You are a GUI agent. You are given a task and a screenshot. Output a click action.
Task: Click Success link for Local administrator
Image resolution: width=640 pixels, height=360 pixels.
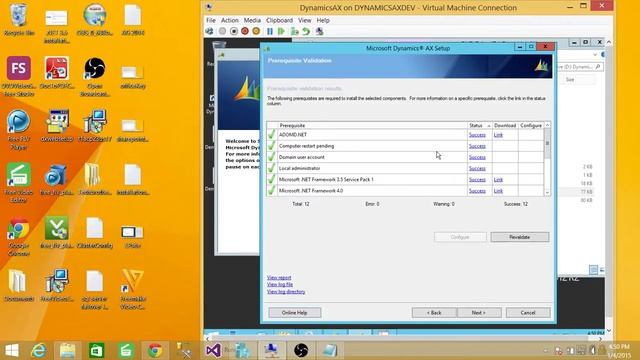(477, 168)
